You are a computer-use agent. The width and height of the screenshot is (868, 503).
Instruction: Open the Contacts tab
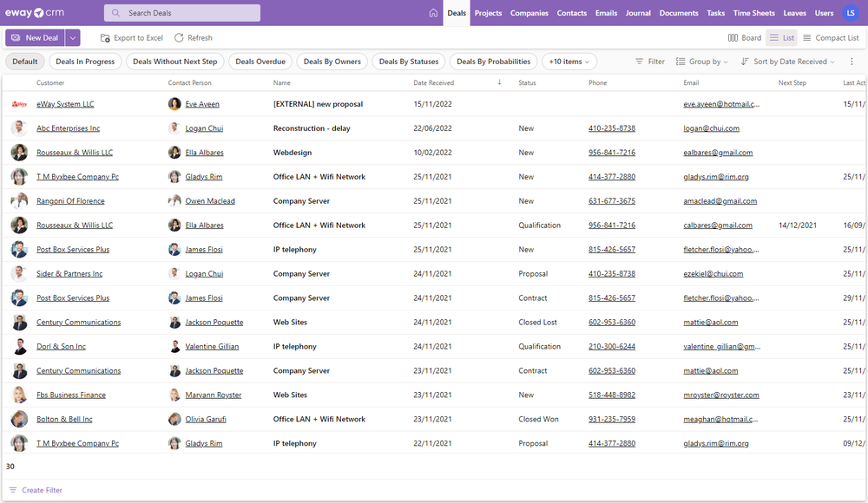coord(571,13)
